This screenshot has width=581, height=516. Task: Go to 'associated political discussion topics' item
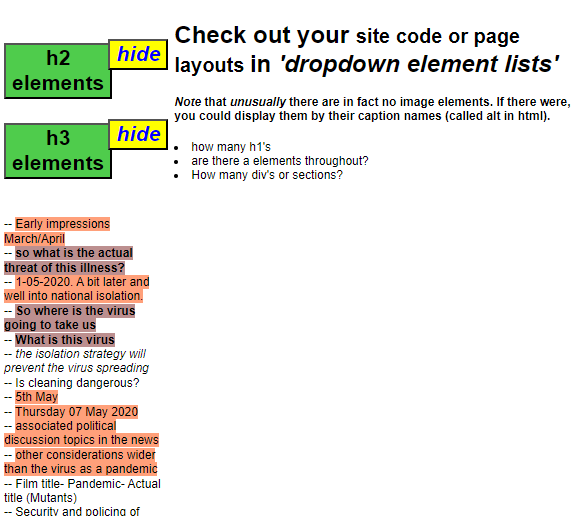point(82,433)
